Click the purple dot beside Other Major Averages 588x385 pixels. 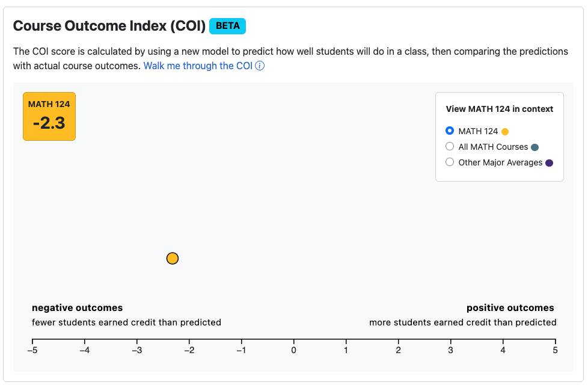click(549, 162)
